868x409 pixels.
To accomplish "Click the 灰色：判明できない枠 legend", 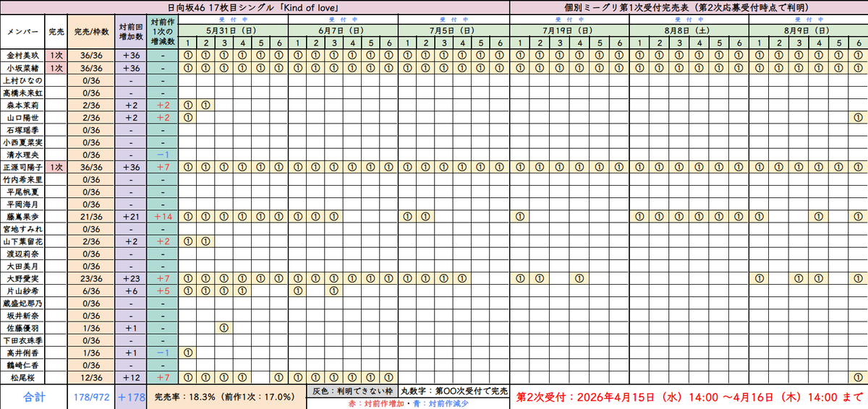I will click(352, 390).
